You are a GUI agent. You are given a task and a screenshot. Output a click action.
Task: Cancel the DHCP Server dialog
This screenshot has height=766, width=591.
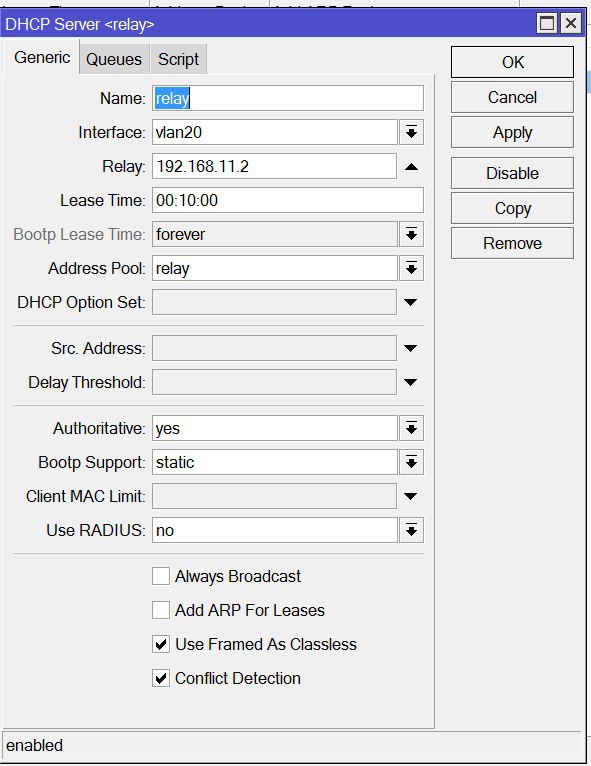(512, 97)
